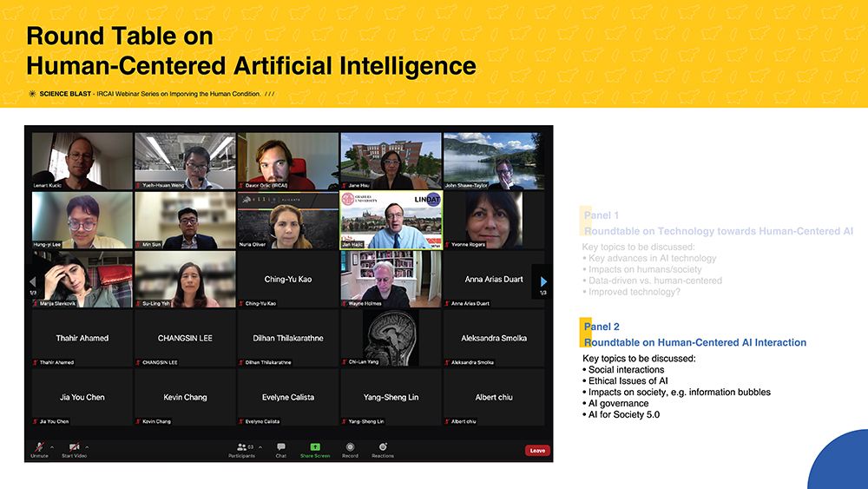Go to previous page of video gallery
Image resolution: width=868 pixels, height=489 pixels.
33,281
